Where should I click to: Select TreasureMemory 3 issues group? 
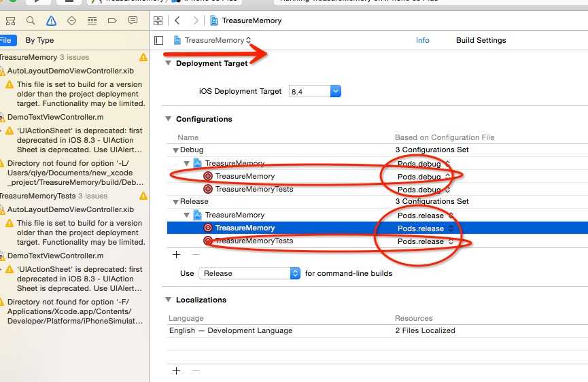click(x=44, y=57)
